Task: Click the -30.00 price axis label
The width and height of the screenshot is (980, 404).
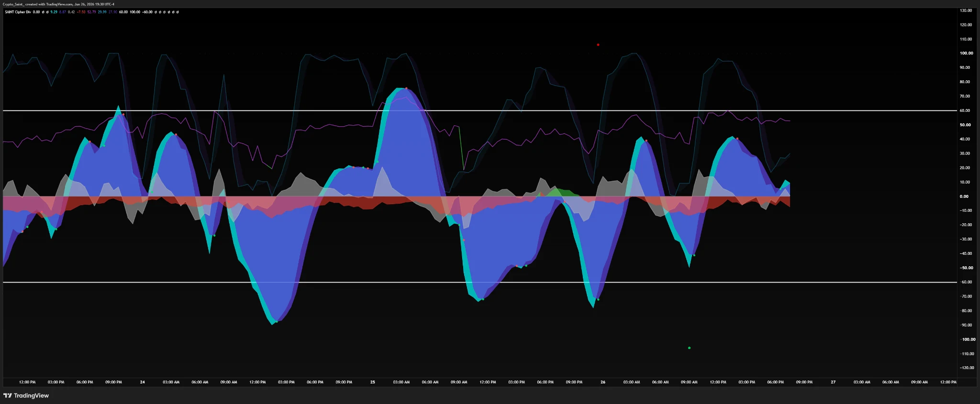Action: [x=966, y=239]
